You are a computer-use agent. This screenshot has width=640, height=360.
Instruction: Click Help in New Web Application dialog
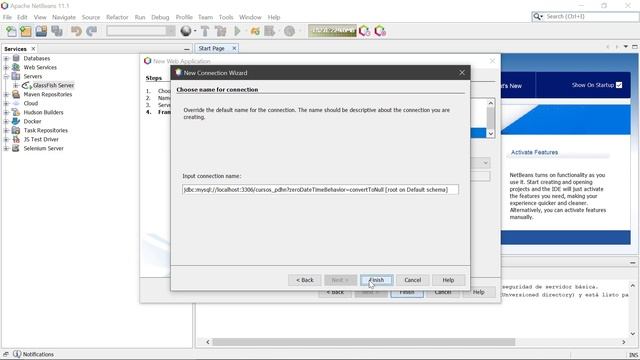click(x=478, y=292)
